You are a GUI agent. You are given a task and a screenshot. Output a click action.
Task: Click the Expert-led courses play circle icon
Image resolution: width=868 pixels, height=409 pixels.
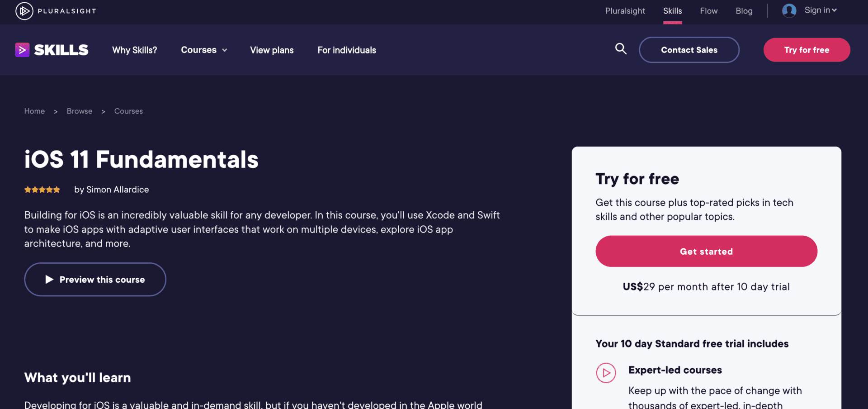coord(606,373)
